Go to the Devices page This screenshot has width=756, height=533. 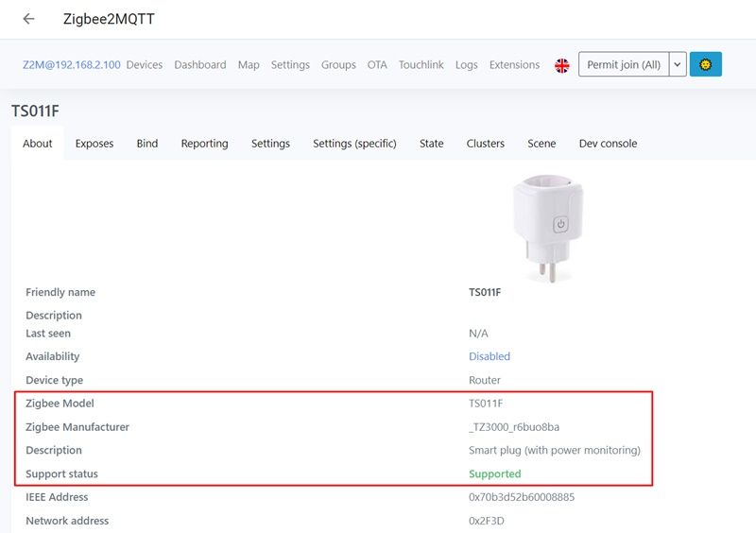pyautogui.click(x=145, y=64)
